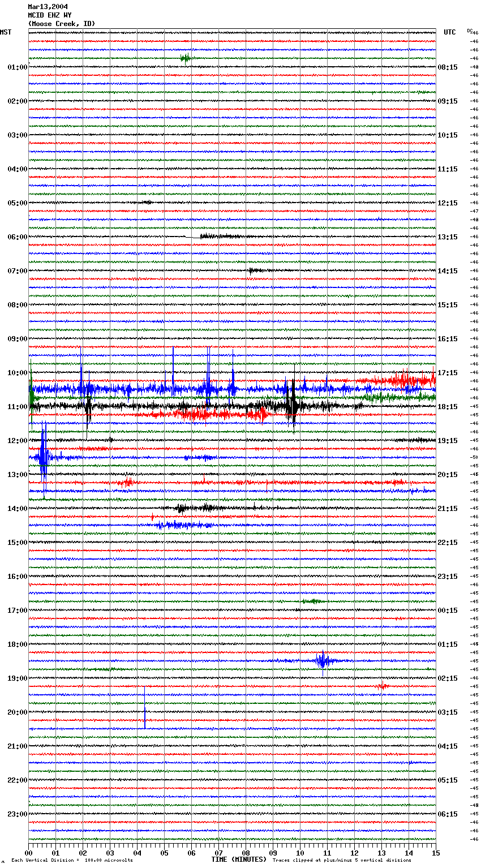481x868 pixels.
Task: Select the 13:15 UTC time label
Action: [x=448, y=237]
